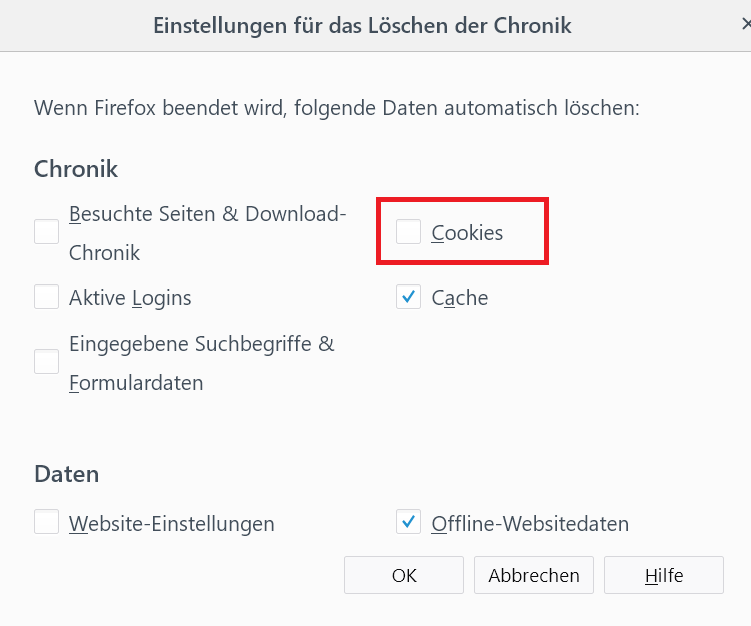751x626 pixels.
Task: Click the 'Chronik' section heading
Action: click(x=76, y=169)
